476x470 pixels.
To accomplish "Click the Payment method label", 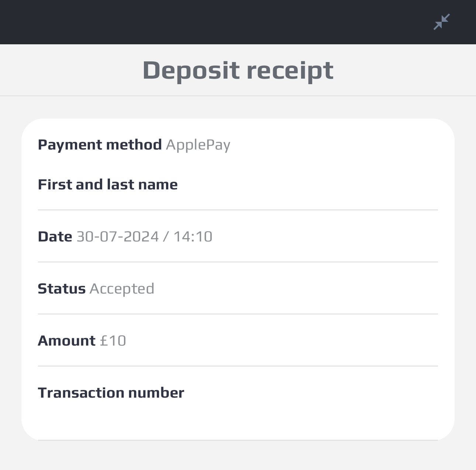I will pos(100,145).
